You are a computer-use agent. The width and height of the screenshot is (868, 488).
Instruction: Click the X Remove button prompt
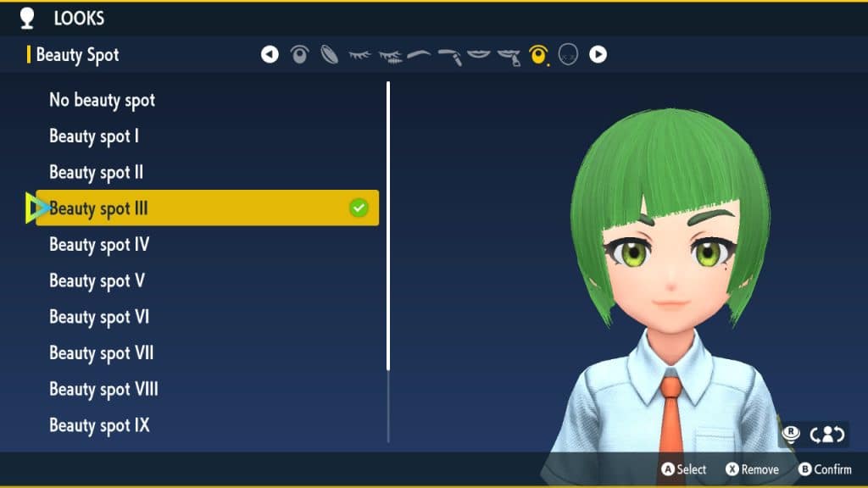(x=752, y=469)
